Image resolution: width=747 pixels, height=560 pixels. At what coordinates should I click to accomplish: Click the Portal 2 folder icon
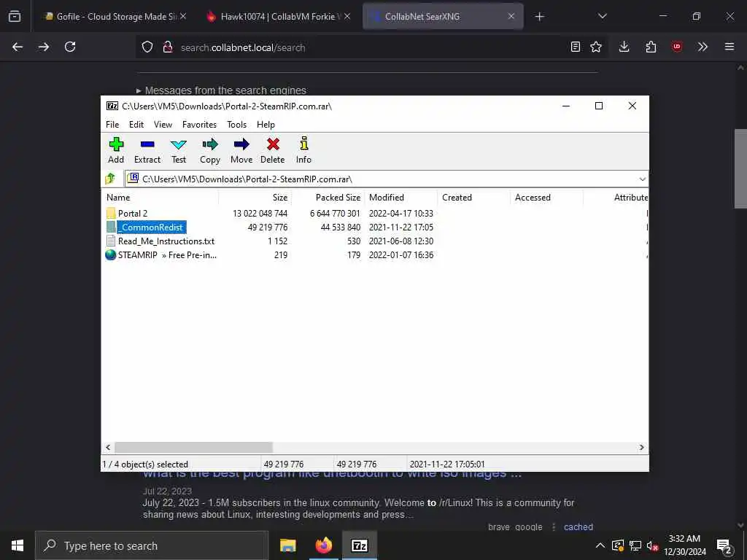111,213
